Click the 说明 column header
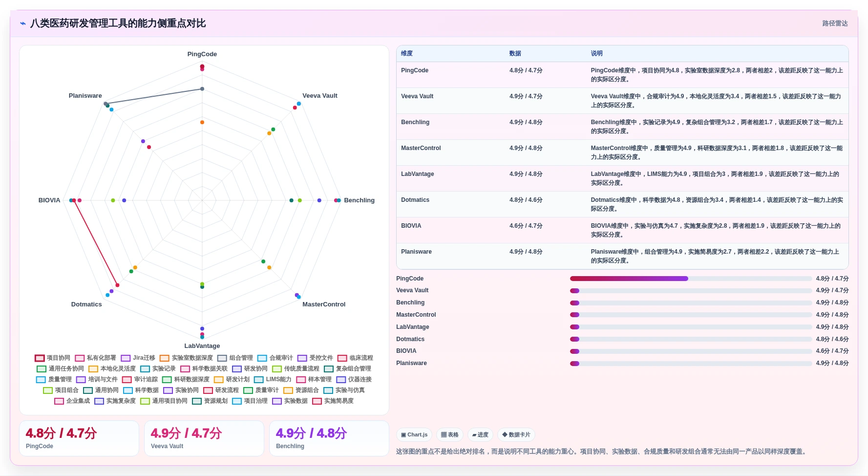 (x=597, y=53)
